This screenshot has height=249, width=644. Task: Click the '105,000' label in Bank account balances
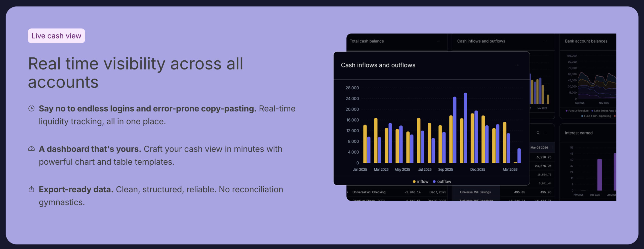pyautogui.click(x=572, y=56)
